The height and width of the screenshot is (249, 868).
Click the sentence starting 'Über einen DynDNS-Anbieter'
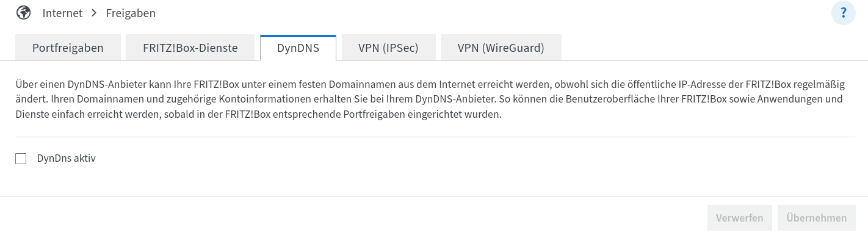pyautogui.click(x=244, y=84)
